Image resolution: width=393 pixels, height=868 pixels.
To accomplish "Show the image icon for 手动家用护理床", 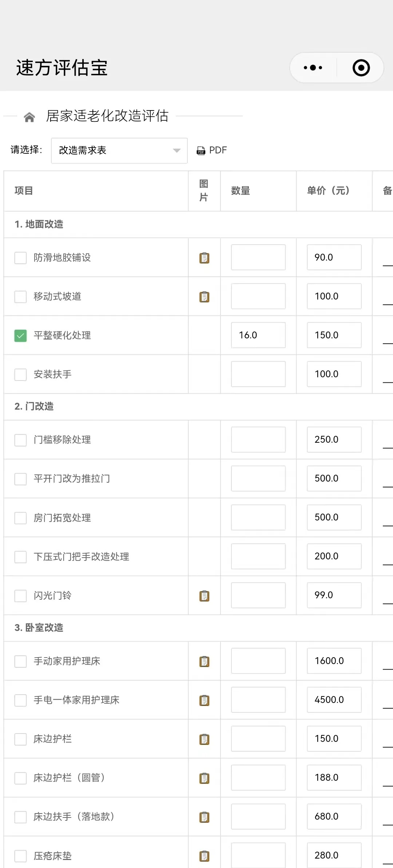I will (204, 661).
